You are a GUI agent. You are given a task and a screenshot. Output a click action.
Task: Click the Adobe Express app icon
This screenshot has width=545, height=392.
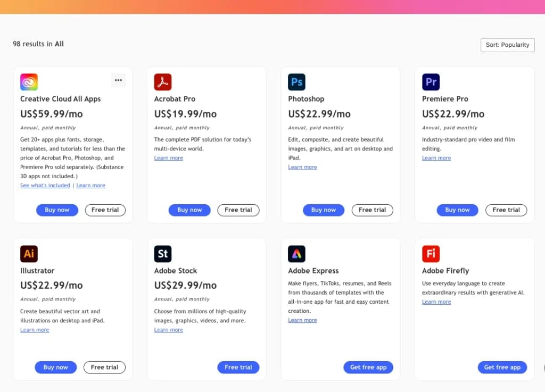click(x=296, y=254)
